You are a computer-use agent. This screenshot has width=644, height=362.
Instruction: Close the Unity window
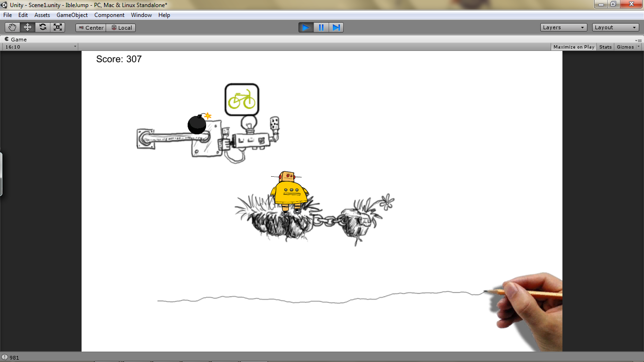[630, 4]
